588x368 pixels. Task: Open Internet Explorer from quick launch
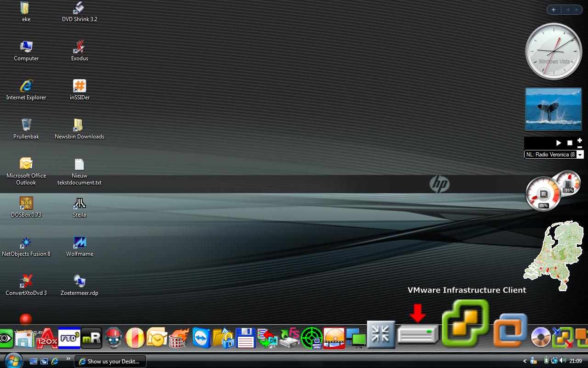55,361
